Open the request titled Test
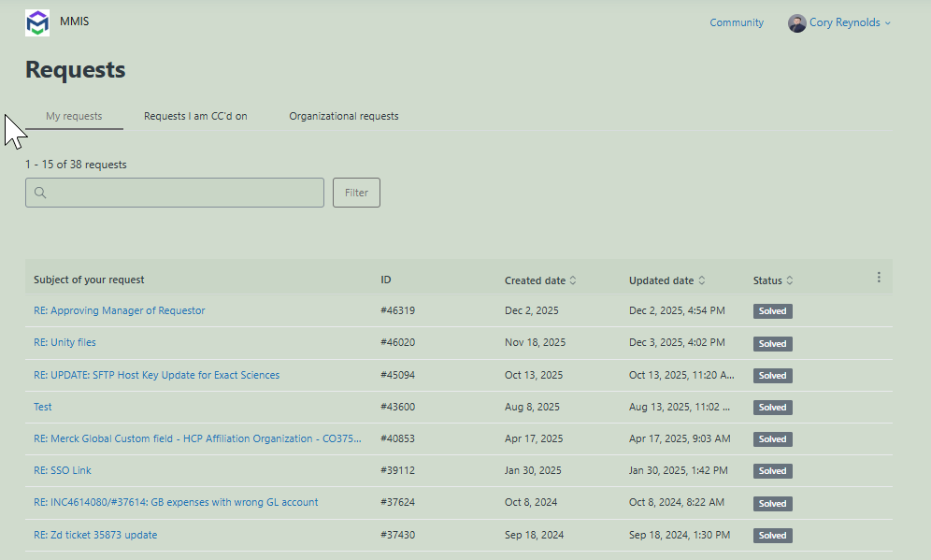The image size is (931, 560). click(x=43, y=408)
